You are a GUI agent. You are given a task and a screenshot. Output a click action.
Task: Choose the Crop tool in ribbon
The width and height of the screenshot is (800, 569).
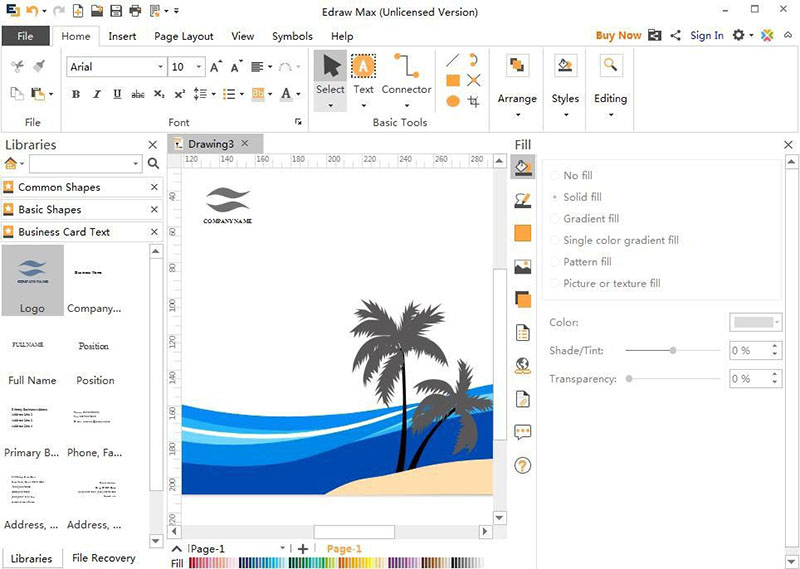474,101
